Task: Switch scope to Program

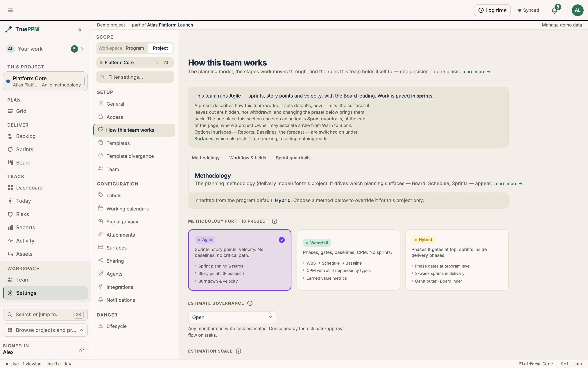Action: (x=135, y=48)
